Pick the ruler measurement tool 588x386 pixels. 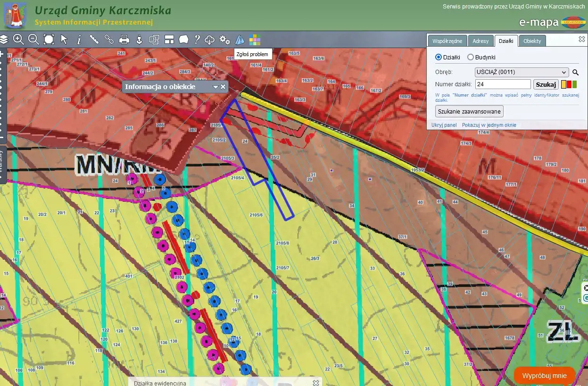[x=94, y=40]
